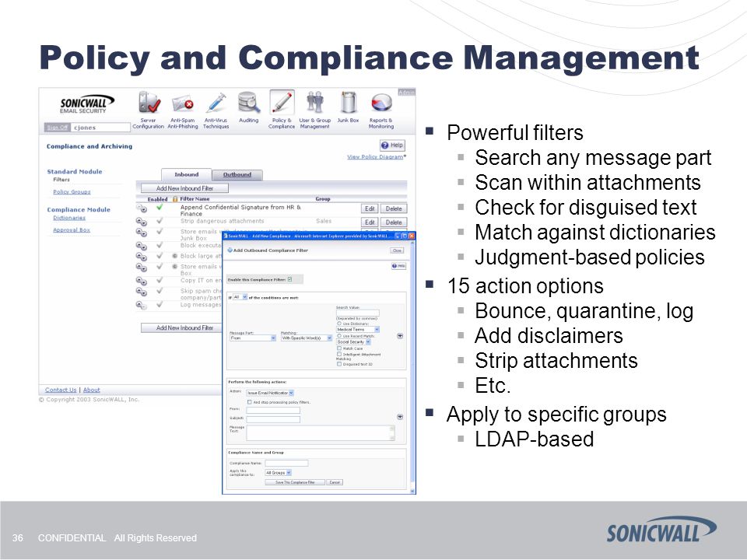
Task: Switch to the Outbound tab
Action: [x=237, y=175]
